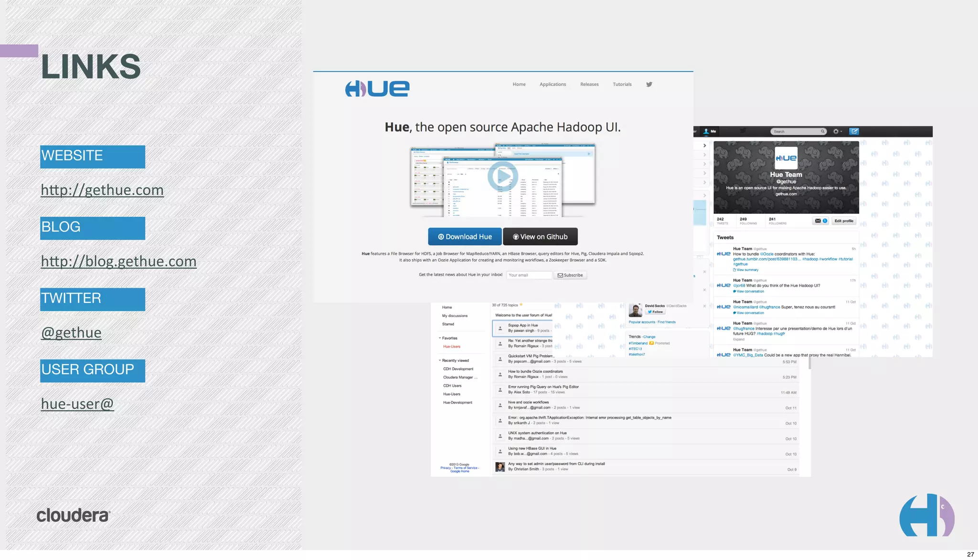Open Popular accounts link
Viewport: 978px width, 560px height.
(642, 322)
